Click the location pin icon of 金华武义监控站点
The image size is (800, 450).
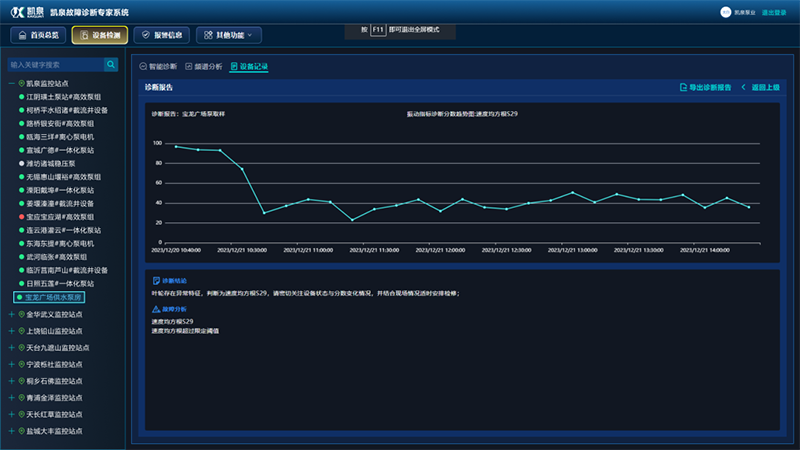point(21,315)
